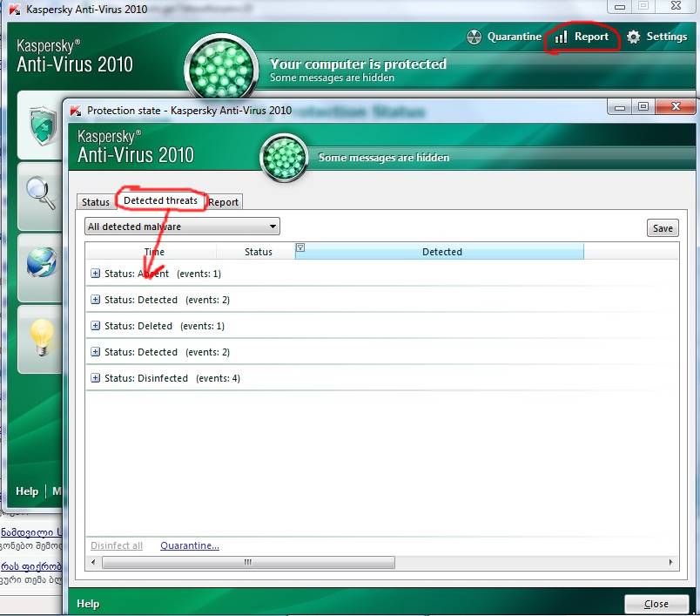Click the Close button at bottom

656,604
